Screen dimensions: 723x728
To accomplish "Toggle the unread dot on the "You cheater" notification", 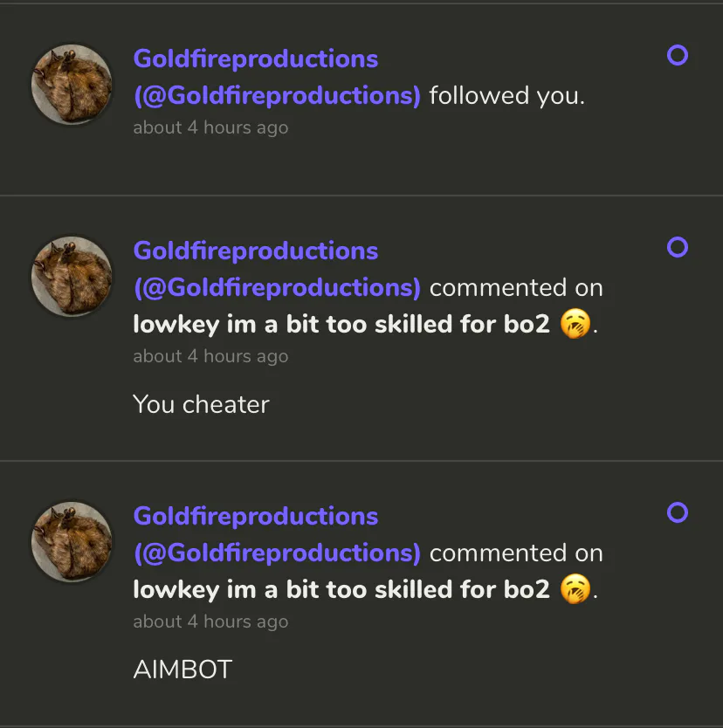I will (x=677, y=248).
